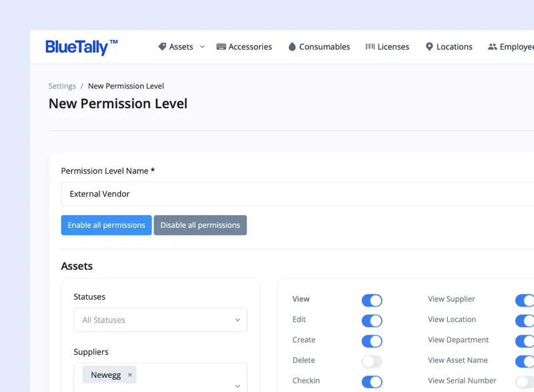Open the Assets menu
534x392 pixels.
coord(181,47)
